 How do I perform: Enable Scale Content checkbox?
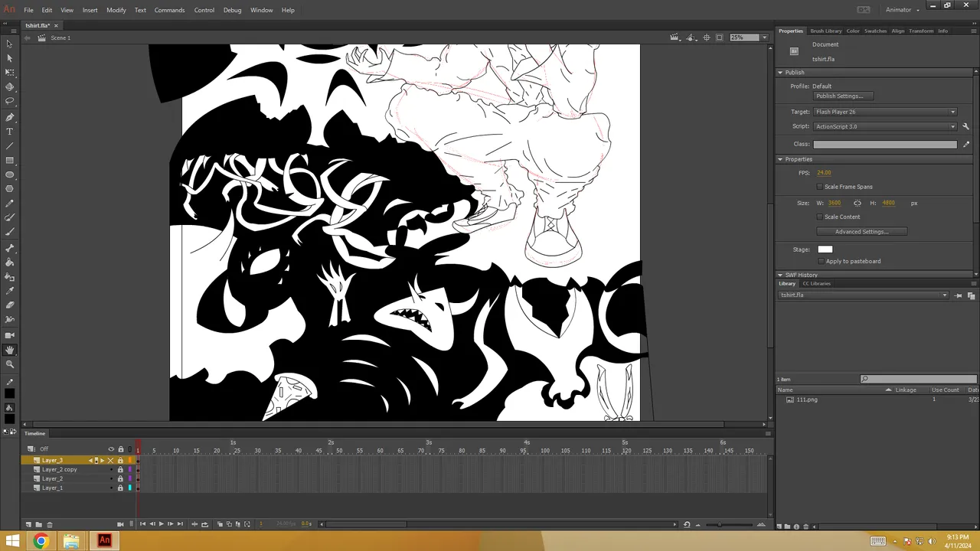pyautogui.click(x=820, y=217)
